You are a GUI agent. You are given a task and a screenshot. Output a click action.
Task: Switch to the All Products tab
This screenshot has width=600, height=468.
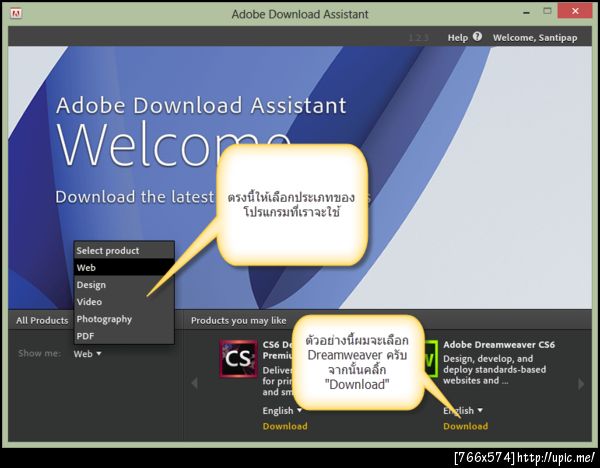pos(42,320)
